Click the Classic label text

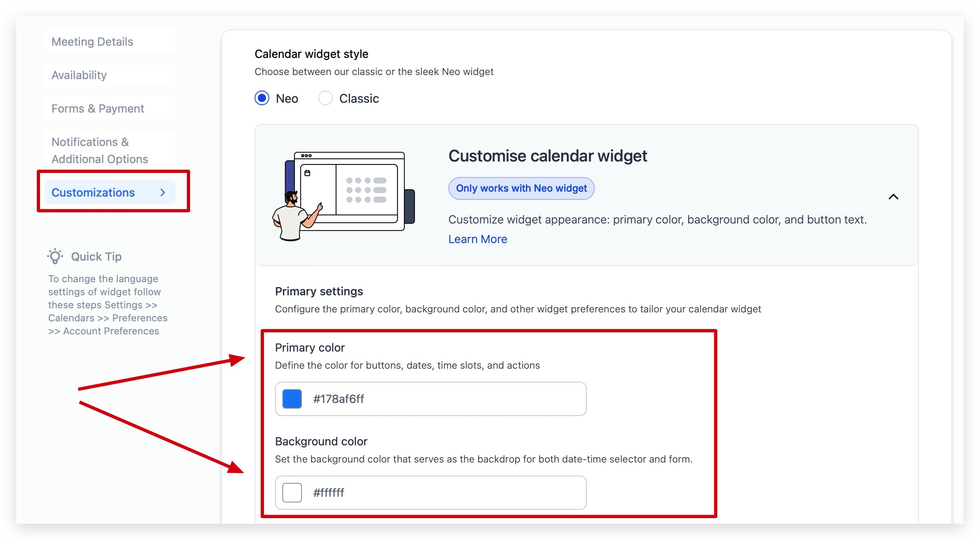359,98
